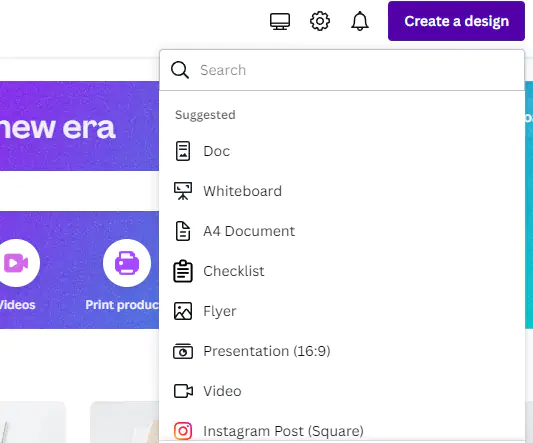This screenshot has width=533, height=443.
Task: Click the Video camera outline icon
Action: (183, 391)
